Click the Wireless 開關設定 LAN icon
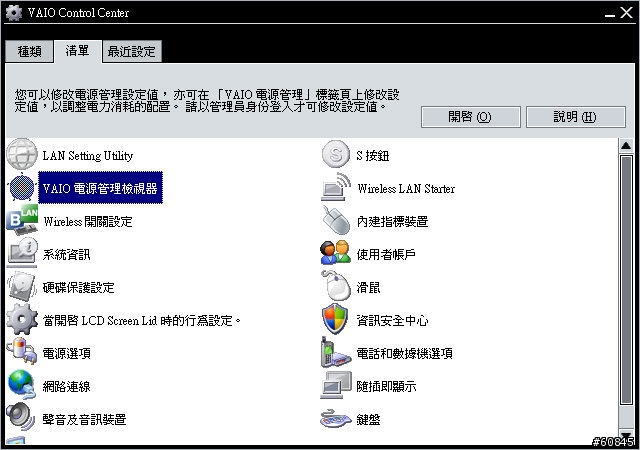The width and height of the screenshot is (640, 450). pyautogui.click(x=22, y=220)
